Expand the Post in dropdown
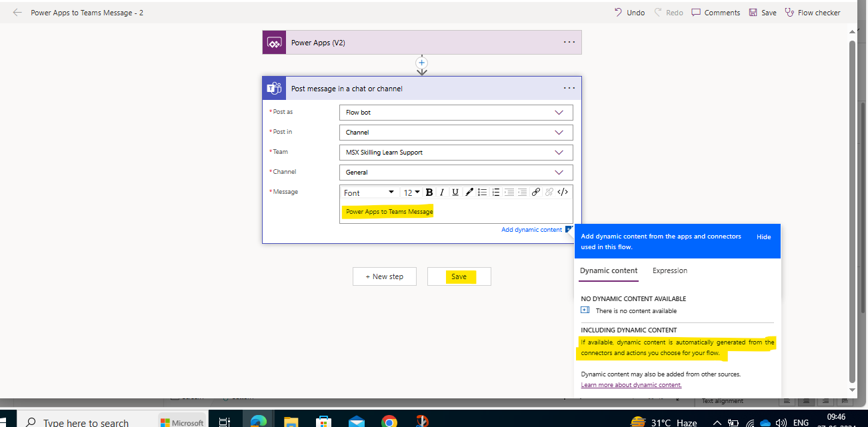 [x=456, y=133]
